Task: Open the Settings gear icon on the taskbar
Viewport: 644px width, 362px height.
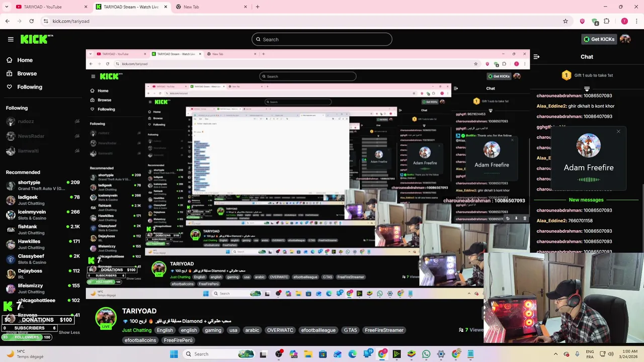Action: coord(441,354)
